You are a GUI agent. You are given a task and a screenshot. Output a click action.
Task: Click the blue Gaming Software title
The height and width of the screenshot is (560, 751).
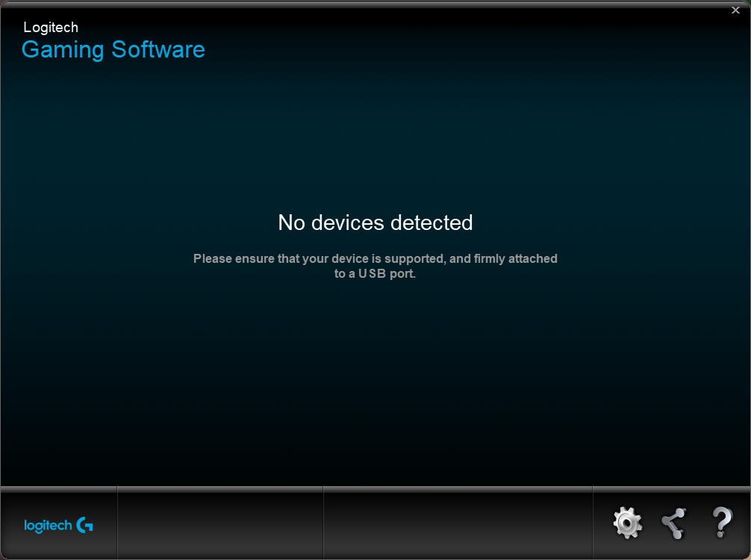click(x=113, y=50)
